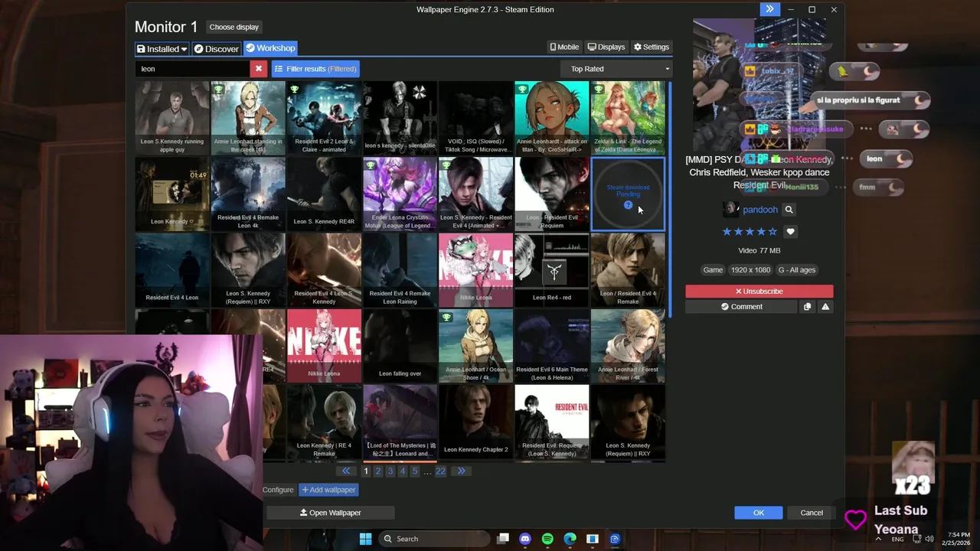Select 'Leon S.Kennedy running apple guy' wallpaper
Screen dimensions: 980x551
[x=172, y=118]
